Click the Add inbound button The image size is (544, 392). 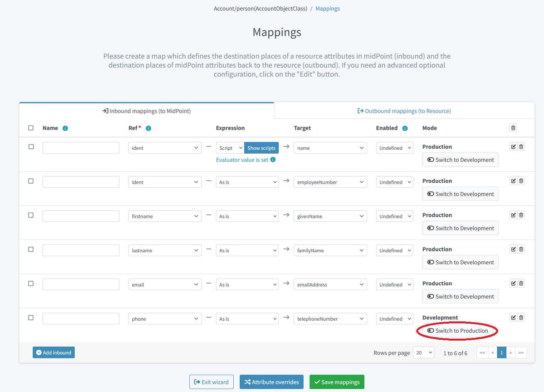tap(53, 352)
